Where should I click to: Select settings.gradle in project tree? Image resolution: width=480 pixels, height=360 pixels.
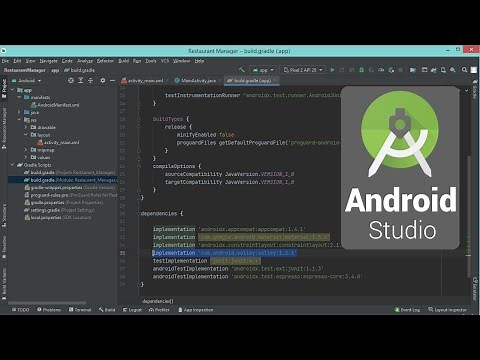(x=59, y=210)
